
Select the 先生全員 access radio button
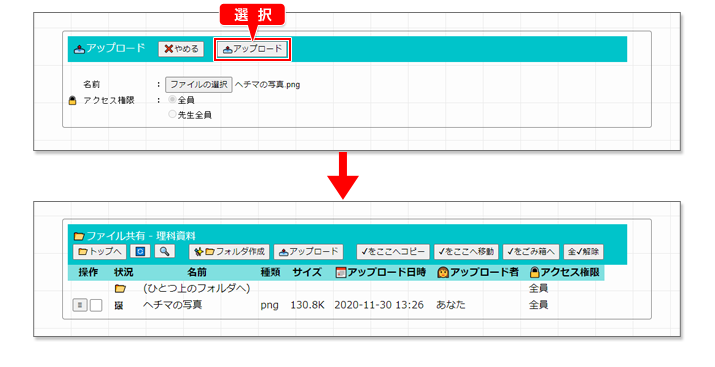[172, 114]
